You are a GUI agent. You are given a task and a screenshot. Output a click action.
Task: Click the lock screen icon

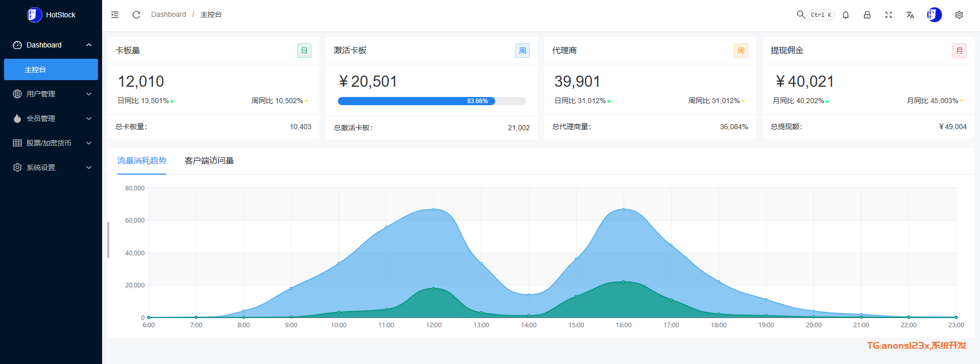(x=867, y=15)
